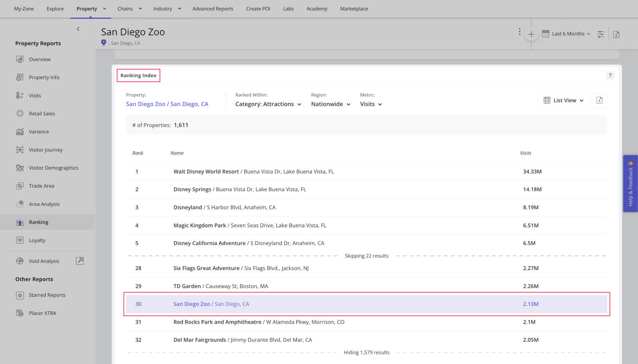This screenshot has width=638, height=364.
Task: Go to Marketplace in top menu
Action: pyautogui.click(x=354, y=9)
